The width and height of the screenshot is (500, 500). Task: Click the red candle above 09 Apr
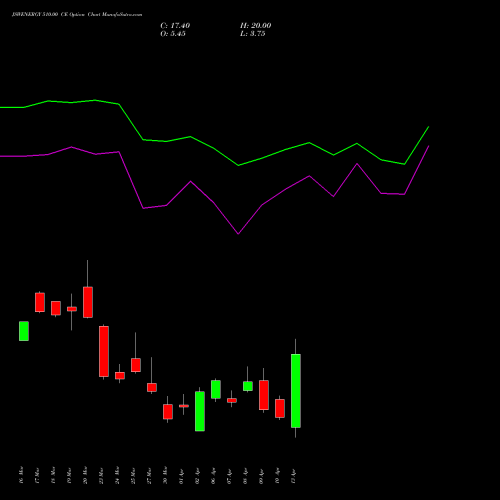tap(264, 395)
